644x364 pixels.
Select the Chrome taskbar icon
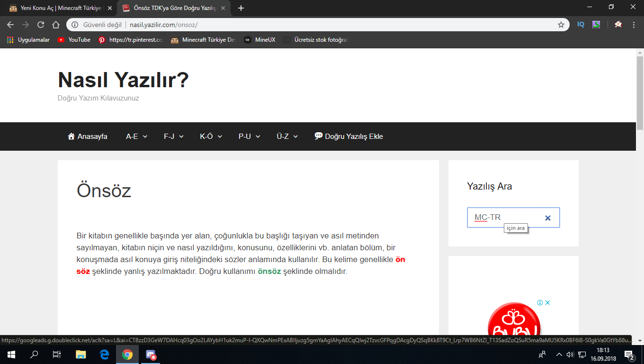(x=127, y=354)
